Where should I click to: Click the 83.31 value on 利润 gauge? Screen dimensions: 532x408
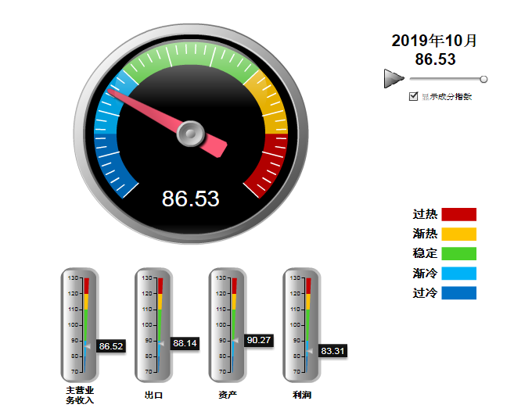pyautogui.click(x=332, y=351)
